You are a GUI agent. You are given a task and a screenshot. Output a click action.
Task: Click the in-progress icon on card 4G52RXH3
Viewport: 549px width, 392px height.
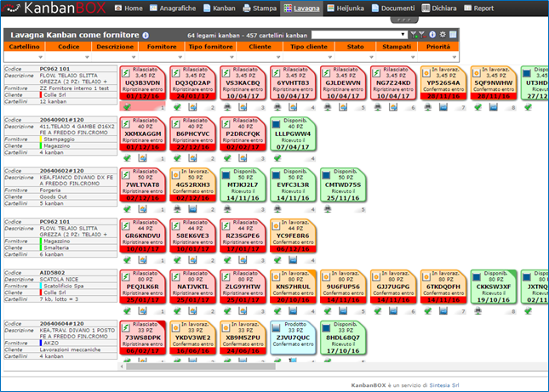tap(176, 174)
